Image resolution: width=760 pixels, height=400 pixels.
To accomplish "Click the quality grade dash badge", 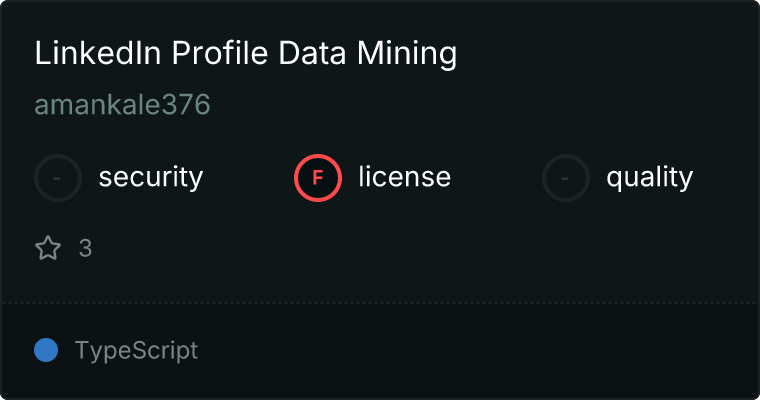I will coord(566,178).
